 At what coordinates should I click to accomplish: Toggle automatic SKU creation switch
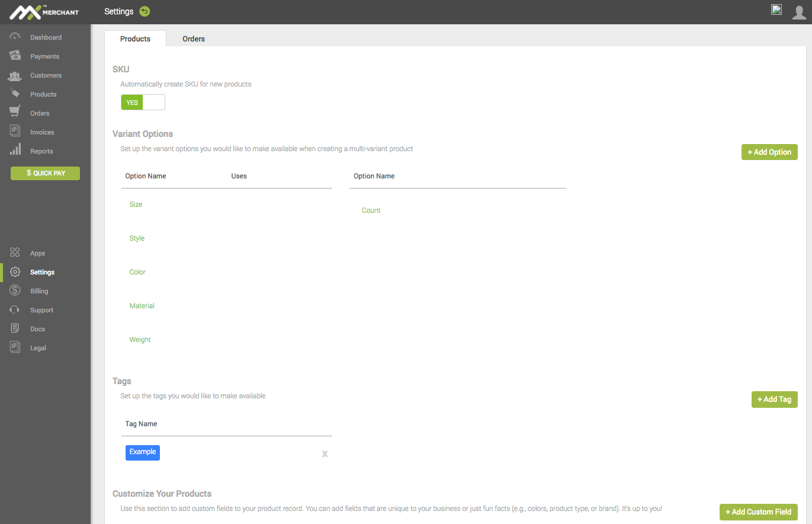(143, 103)
